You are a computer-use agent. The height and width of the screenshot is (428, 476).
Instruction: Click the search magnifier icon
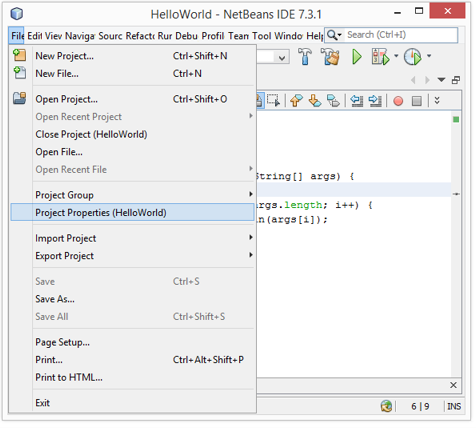332,35
